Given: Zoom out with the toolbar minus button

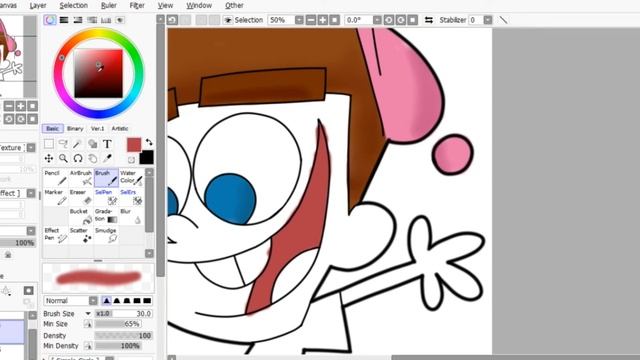Looking at the screenshot, I should [311, 20].
